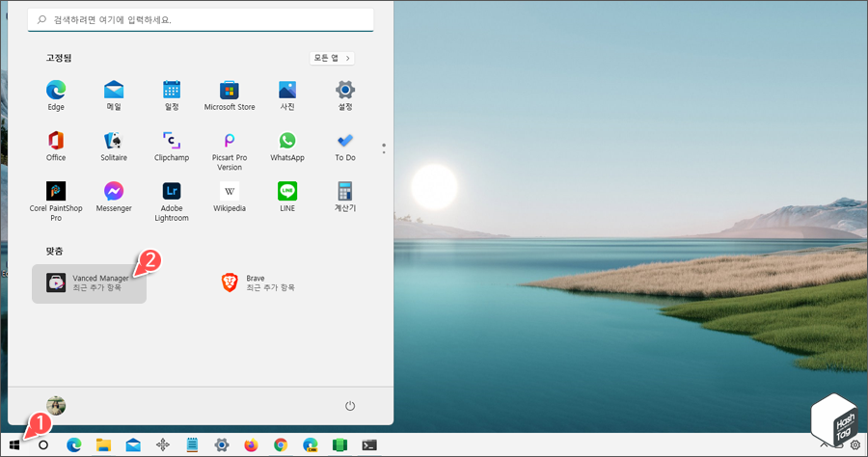Screen dimensions: 868x457
Task: Open Brave from recommended section
Action: 258,282
